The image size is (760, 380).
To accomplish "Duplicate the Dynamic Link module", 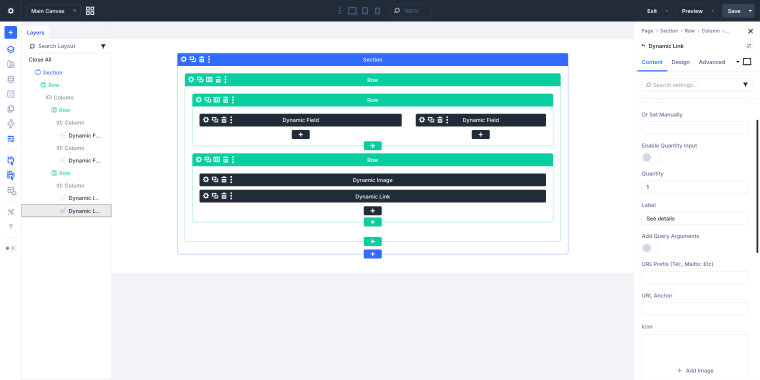I will tap(215, 196).
